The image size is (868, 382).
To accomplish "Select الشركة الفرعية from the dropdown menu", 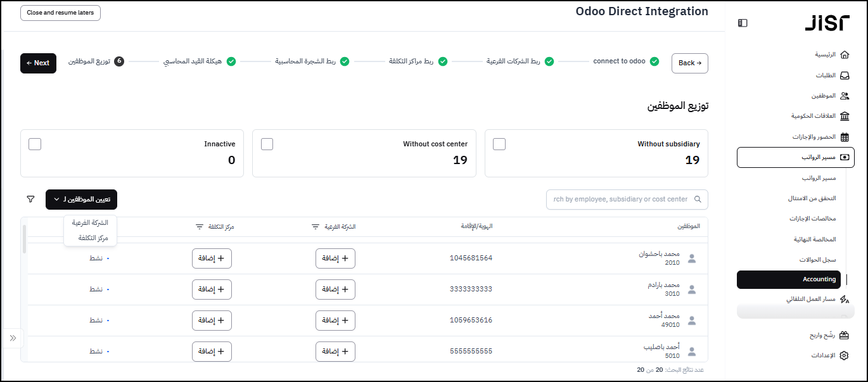I will 90,223.
